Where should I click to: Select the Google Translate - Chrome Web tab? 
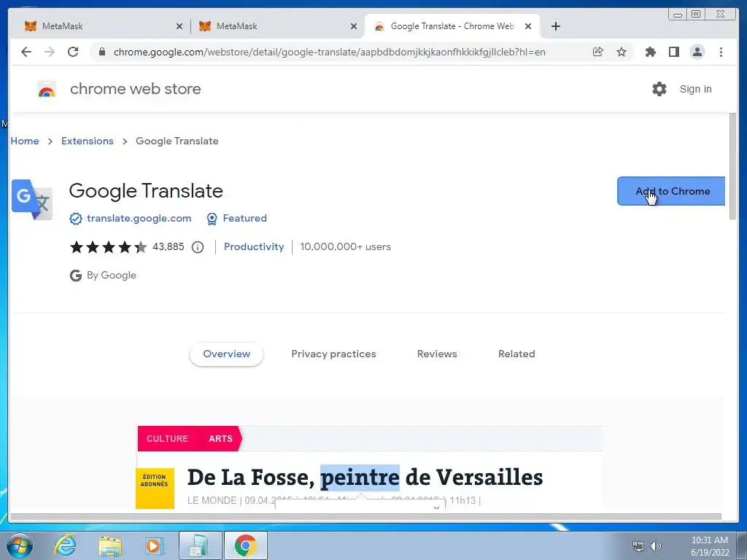pyautogui.click(x=452, y=26)
